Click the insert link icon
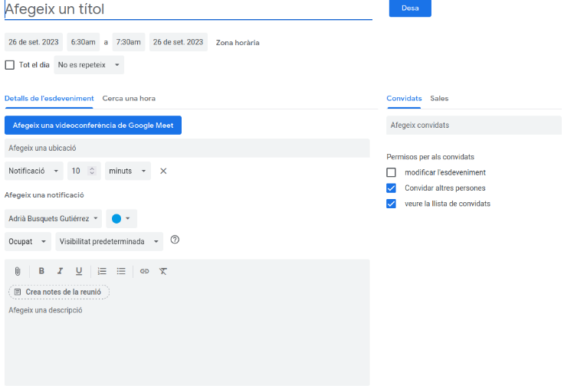This screenshot has width=574, height=392. coord(144,271)
